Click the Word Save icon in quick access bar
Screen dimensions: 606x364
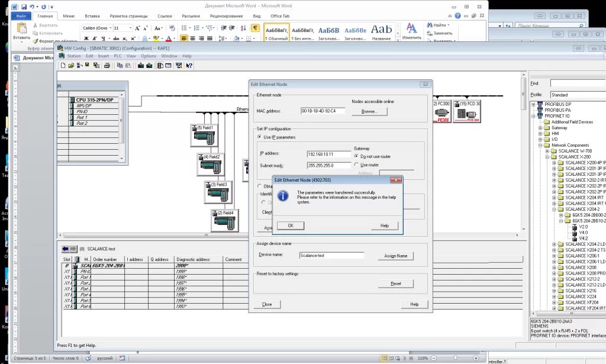click(x=24, y=7)
